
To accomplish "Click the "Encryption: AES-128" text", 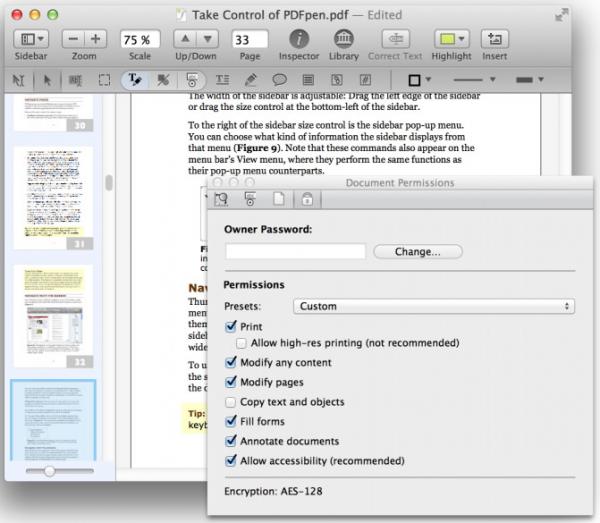I will click(x=273, y=491).
